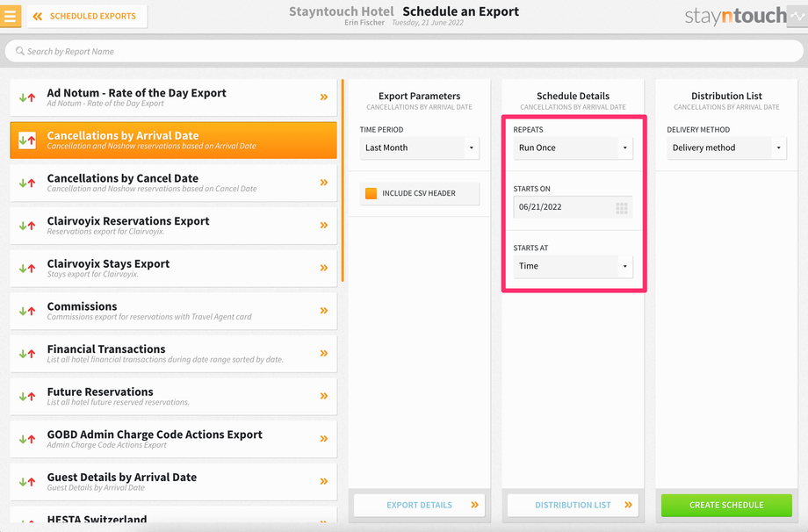Open Time Period dropdown showing Last Month
The height and width of the screenshot is (532, 808).
[420, 147]
